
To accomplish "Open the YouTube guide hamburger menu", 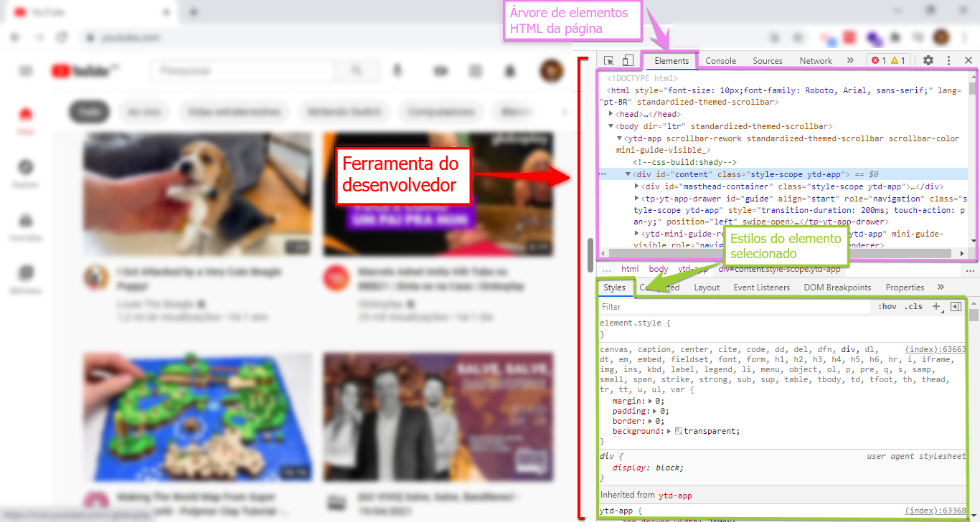I will click(26, 71).
